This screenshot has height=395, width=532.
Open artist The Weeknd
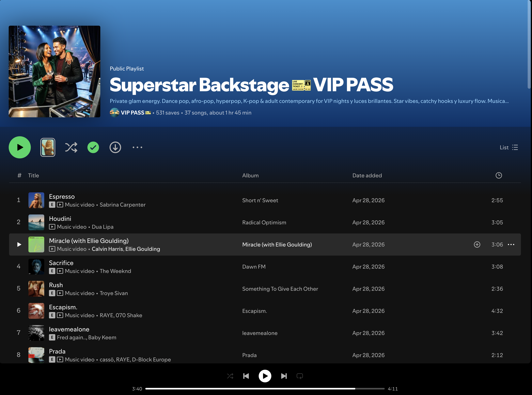pyautogui.click(x=115, y=271)
